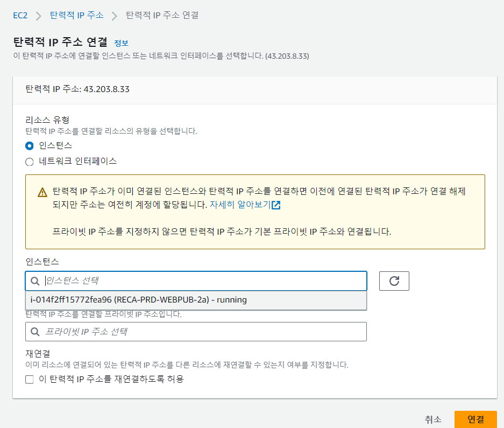Open the 프라이빗 IP 주소 선택 combo box
This screenshot has height=428, width=504.
[x=196, y=332]
